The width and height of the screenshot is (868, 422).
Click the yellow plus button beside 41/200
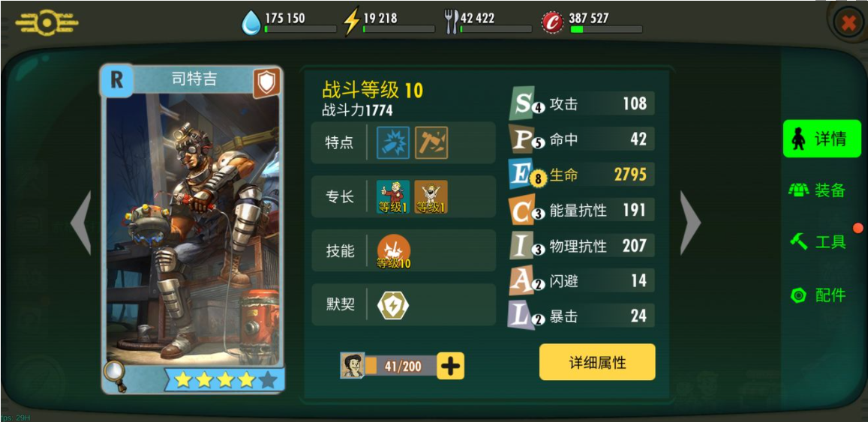click(451, 366)
